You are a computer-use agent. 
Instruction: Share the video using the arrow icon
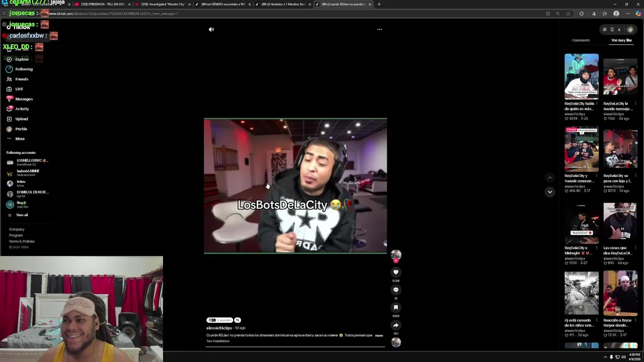395,325
